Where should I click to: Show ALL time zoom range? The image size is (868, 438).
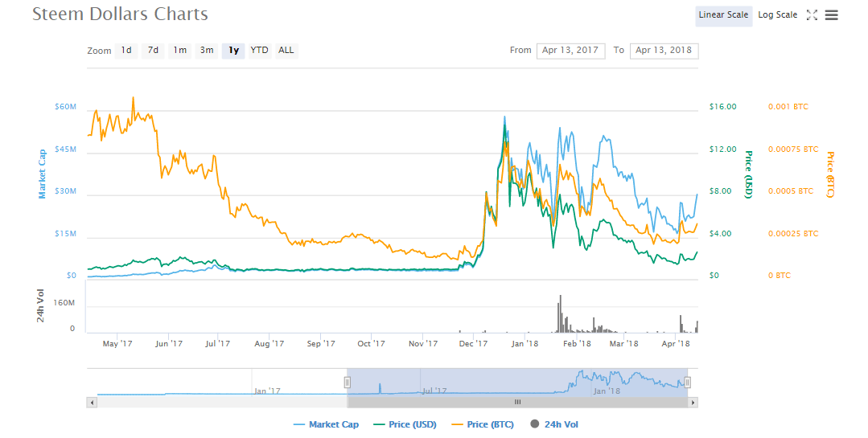coord(286,51)
